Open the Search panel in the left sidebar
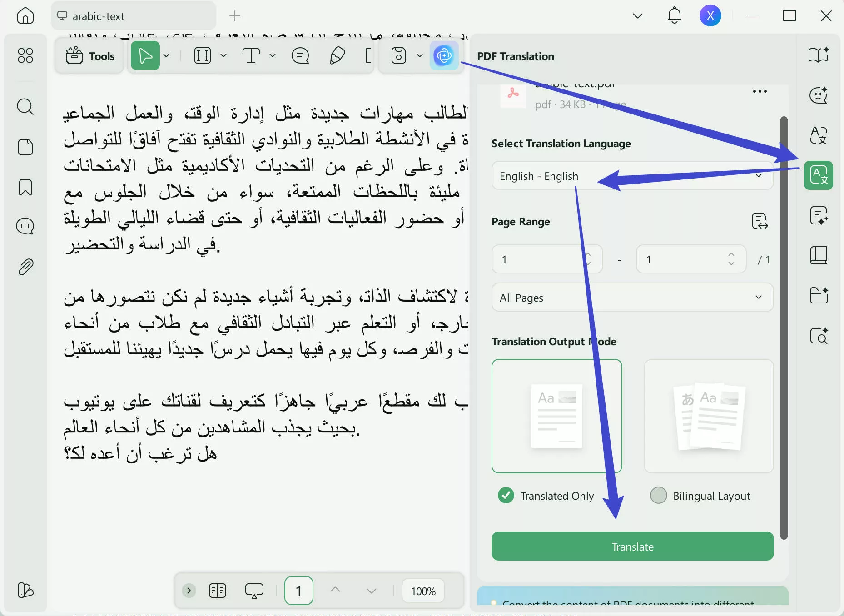This screenshot has width=844, height=616. [x=25, y=107]
